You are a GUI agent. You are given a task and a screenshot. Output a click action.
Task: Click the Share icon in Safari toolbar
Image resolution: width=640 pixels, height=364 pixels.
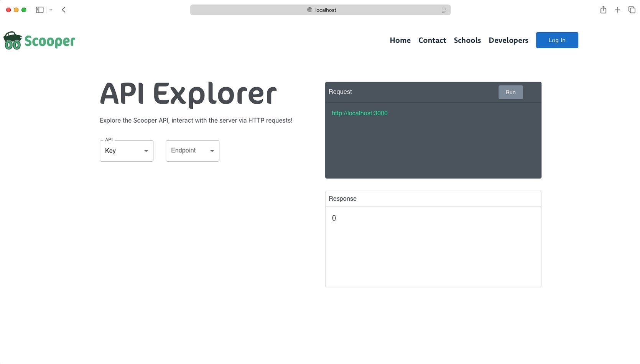coord(603,10)
